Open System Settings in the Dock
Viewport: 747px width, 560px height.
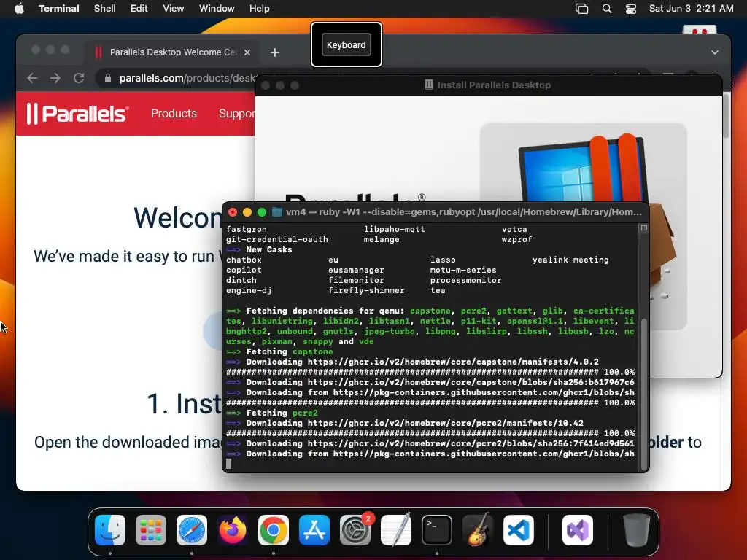point(355,530)
